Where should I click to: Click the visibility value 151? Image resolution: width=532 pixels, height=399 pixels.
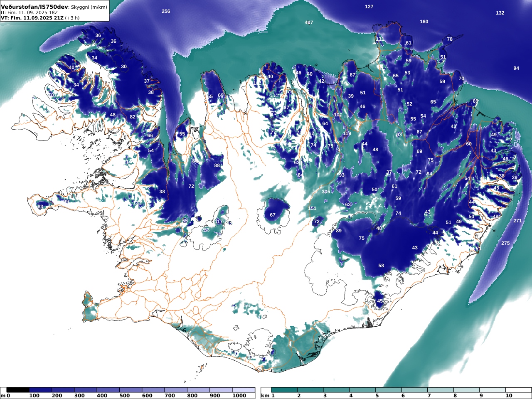(312, 208)
